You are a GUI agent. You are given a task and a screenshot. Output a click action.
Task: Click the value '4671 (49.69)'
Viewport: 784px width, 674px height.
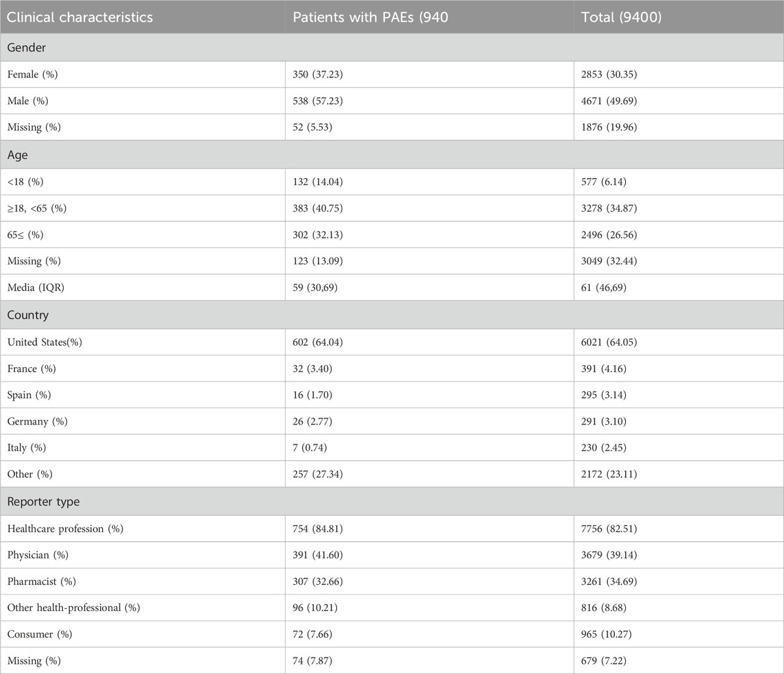pos(609,101)
